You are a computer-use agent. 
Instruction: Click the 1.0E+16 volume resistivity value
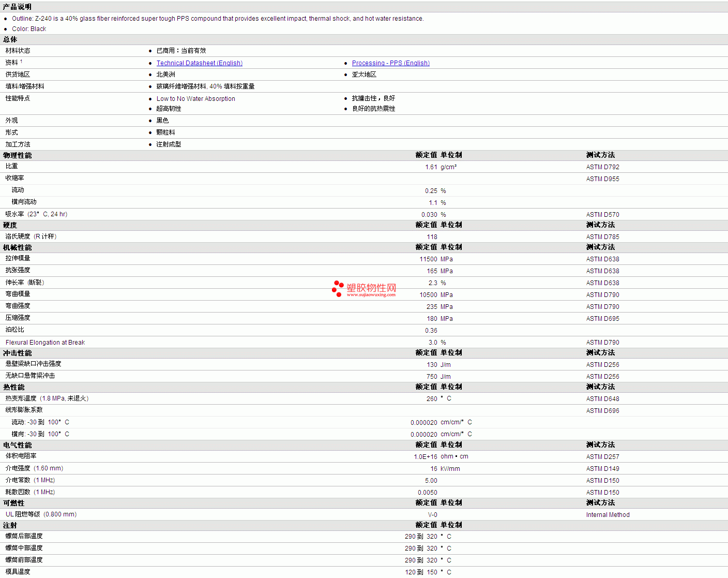point(425,457)
